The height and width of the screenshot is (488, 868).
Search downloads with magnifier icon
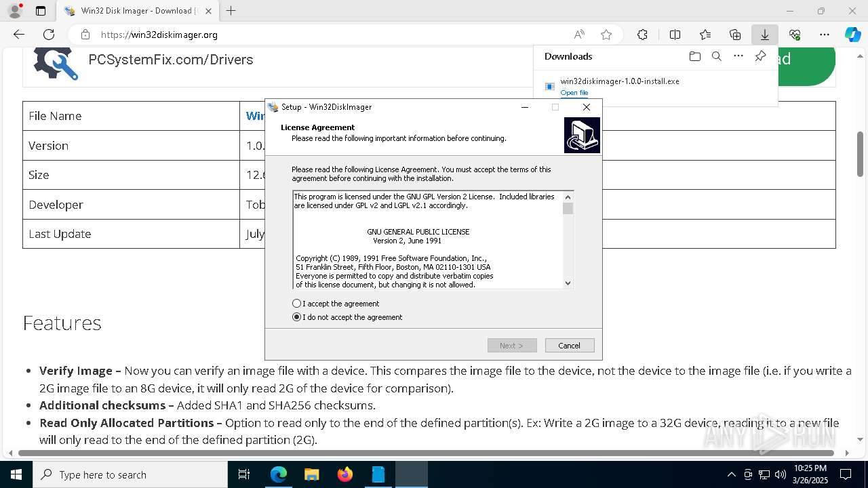(x=716, y=56)
